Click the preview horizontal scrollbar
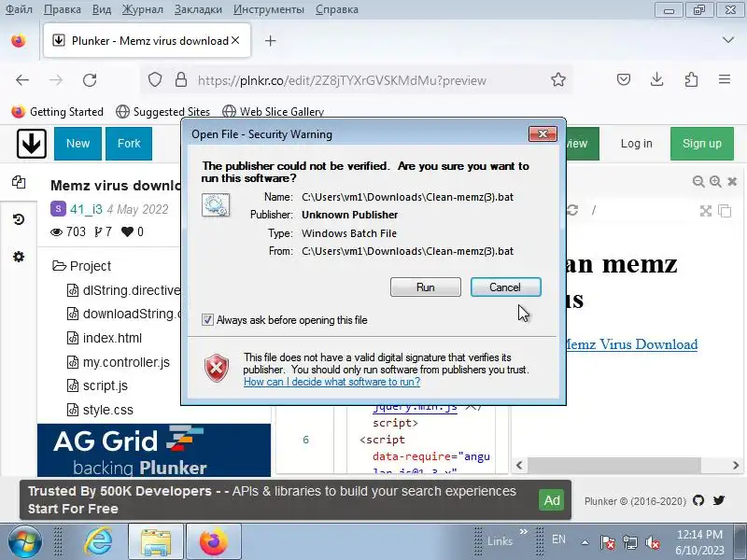Image resolution: width=747 pixels, height=560 pixels. (x=614, y=465)
